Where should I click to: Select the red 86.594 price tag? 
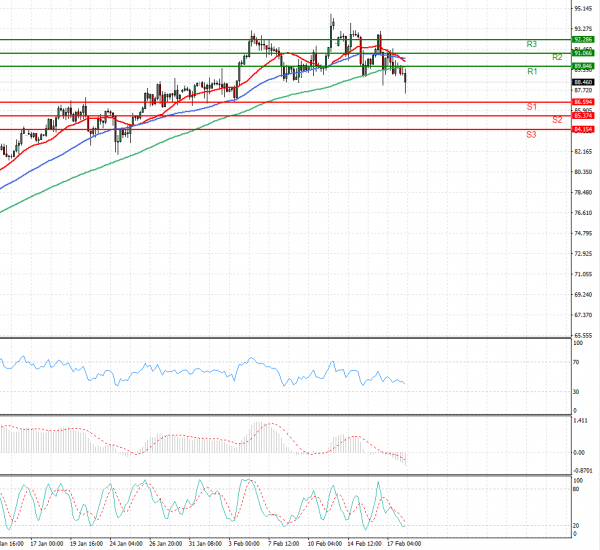[583, 102]
